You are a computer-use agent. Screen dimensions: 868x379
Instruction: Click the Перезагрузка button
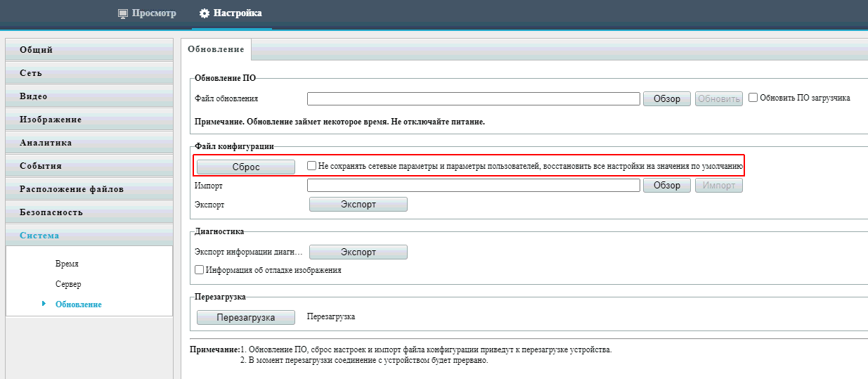point(246,318)
